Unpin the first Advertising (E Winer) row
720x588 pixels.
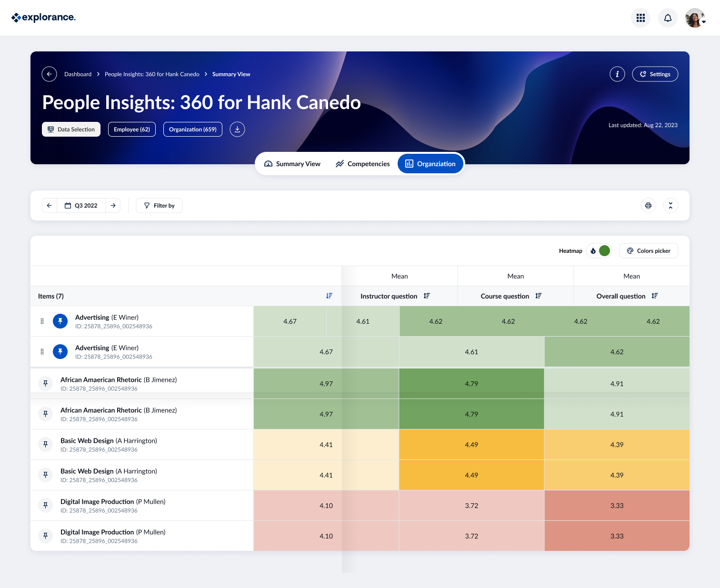[x=60, y=321]
